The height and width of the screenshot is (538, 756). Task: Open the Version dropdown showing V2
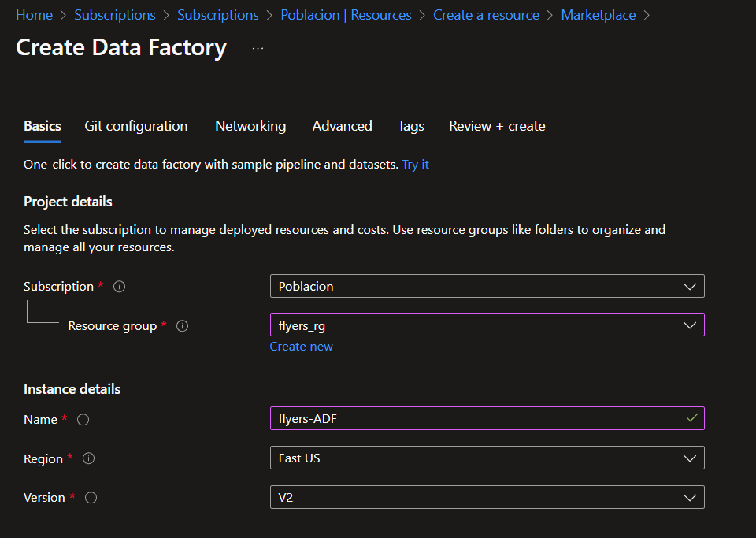point(487,497)
